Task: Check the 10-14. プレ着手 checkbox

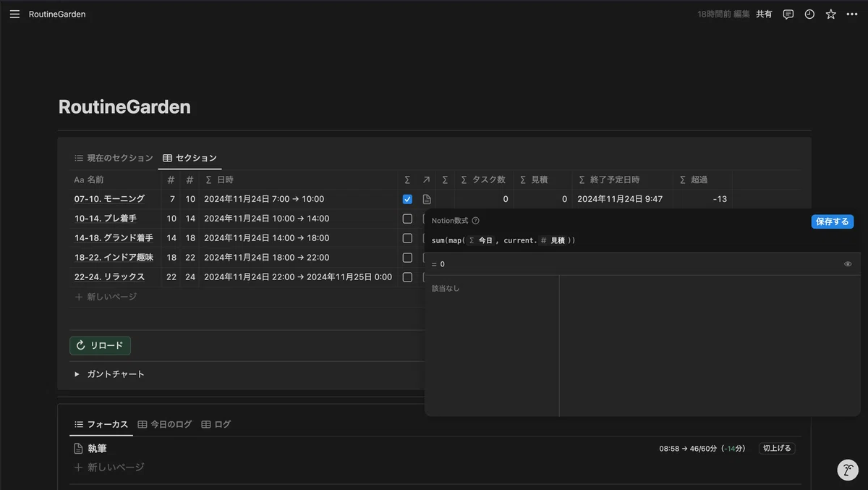Action: tap(407, 219)
